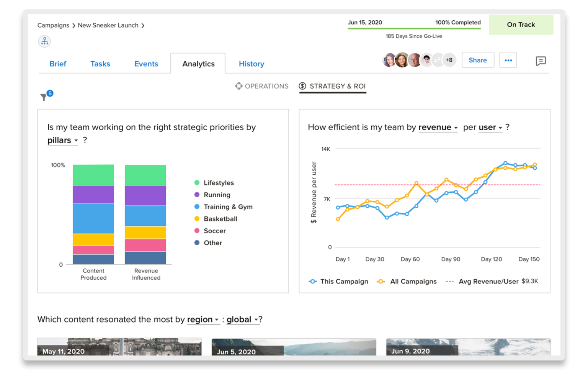Click the Share button
Image resolution: width=588 pixels, height=377 pixels.
(x=478, y=60)
